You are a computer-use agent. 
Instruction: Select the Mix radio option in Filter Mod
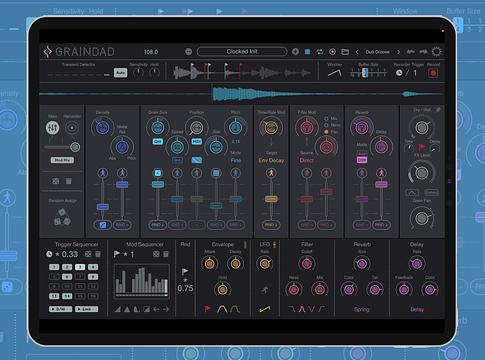tap(326, 119)
